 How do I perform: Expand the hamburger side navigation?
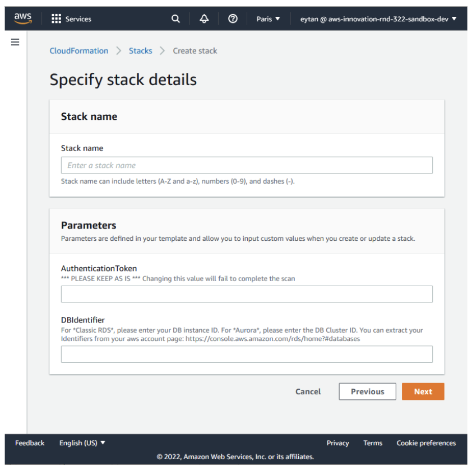click(15, 42)
